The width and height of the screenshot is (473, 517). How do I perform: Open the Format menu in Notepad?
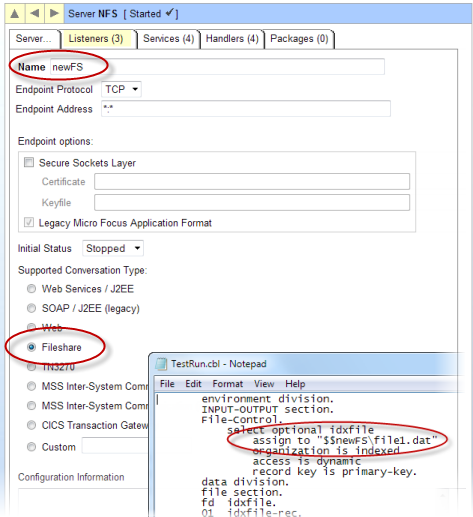click(228, 384)
